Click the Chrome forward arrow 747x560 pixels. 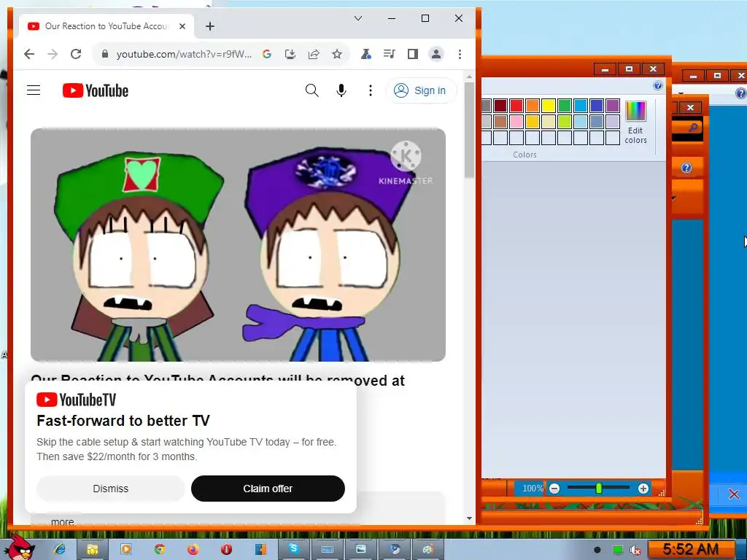pyautogui.click(x=53, y=54)
